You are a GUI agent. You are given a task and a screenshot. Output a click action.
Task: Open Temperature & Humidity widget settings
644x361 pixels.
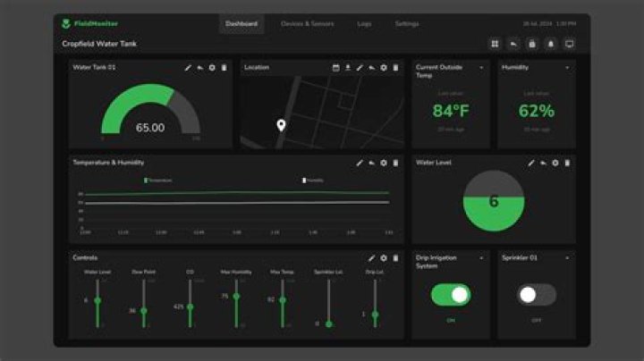384,163
